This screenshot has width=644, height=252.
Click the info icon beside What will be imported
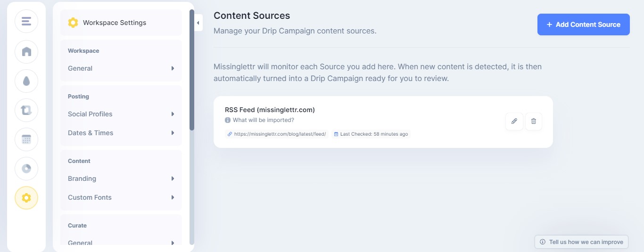228,120
